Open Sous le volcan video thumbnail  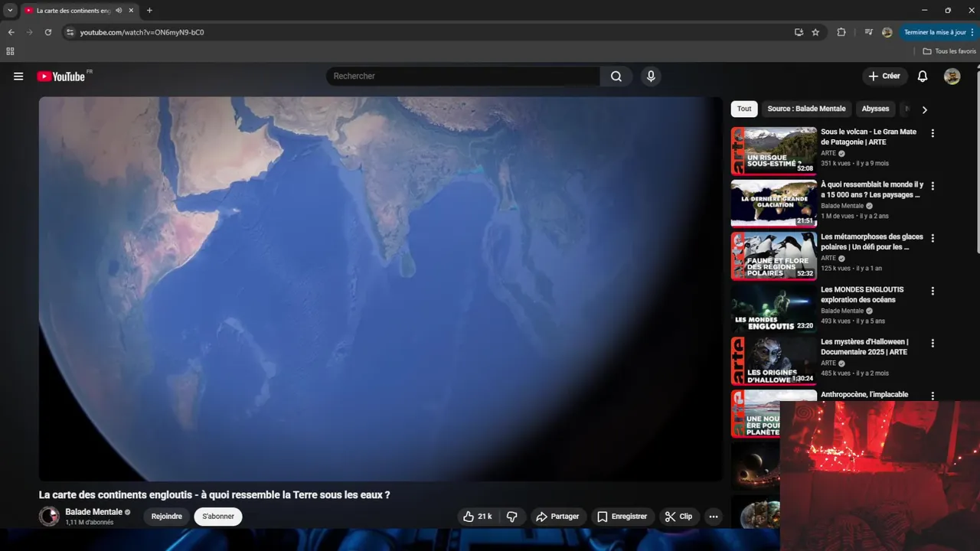coord(774,151)
